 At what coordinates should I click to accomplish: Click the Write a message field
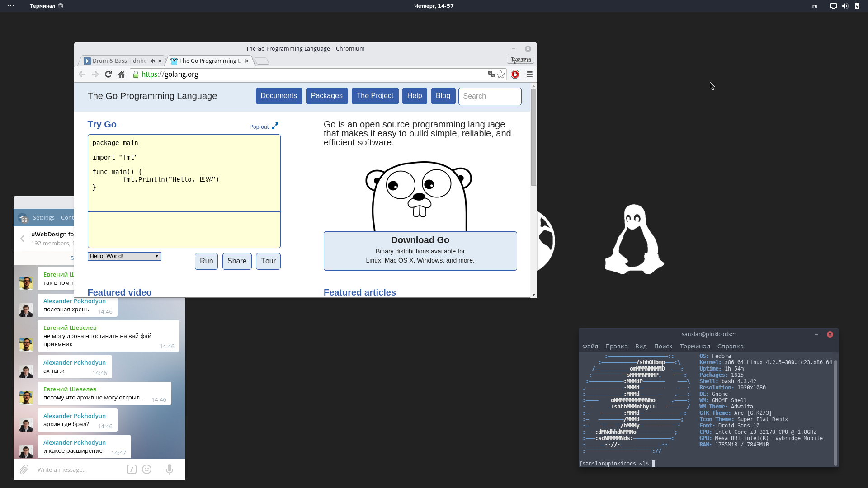point(79,469)
